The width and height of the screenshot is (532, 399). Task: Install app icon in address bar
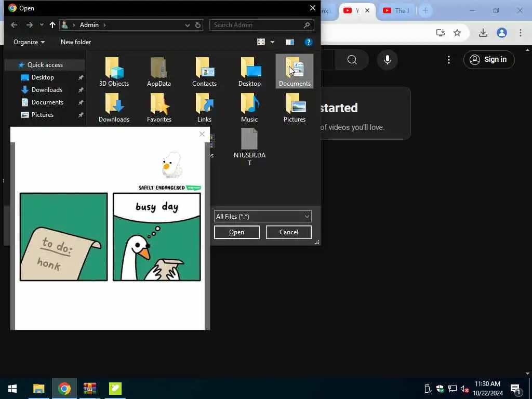coord(441,33)
